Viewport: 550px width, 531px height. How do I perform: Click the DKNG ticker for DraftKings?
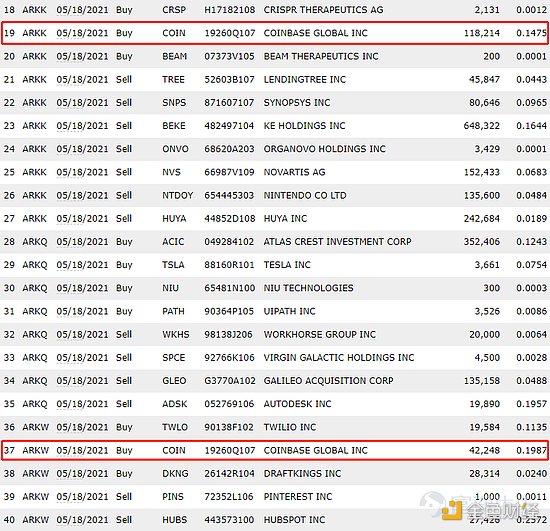tap(175, 473)
